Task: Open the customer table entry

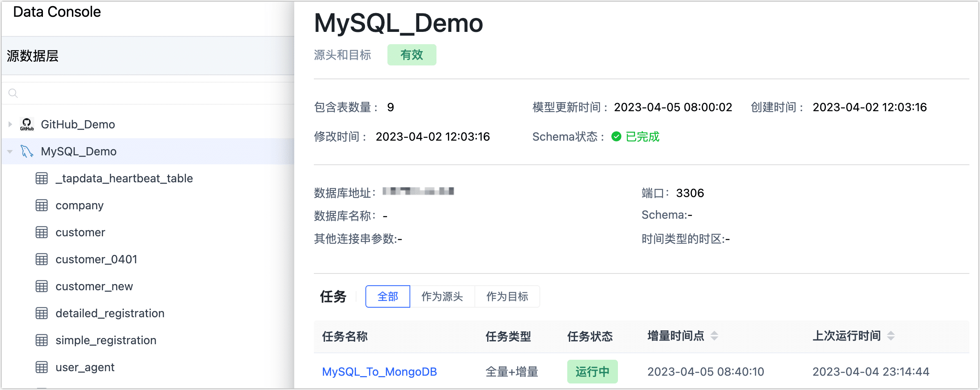Action: pos(81,232)
